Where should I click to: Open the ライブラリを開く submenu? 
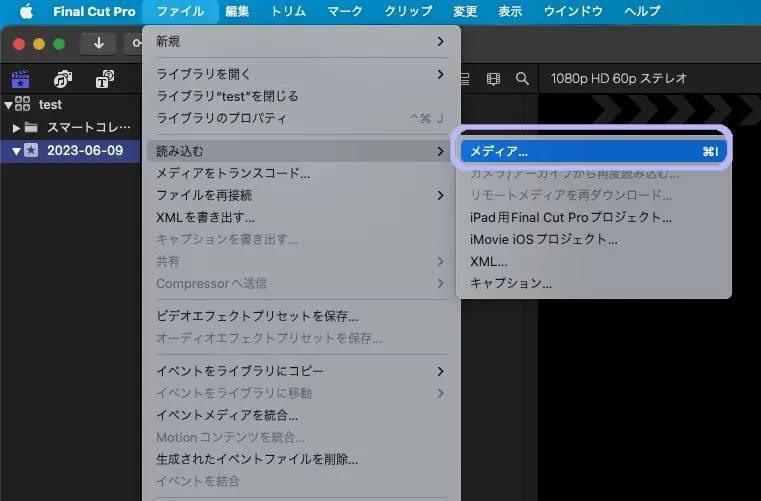coord(301,74)
